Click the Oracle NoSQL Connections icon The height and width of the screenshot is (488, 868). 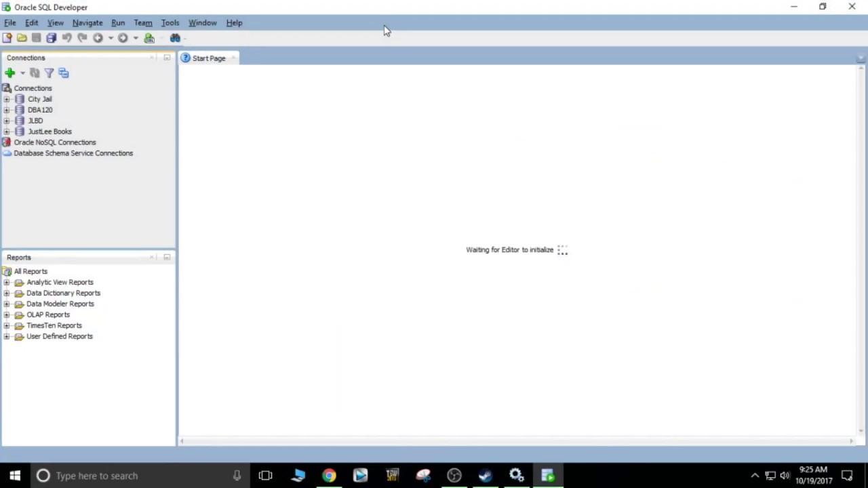(x=7, y=142)
